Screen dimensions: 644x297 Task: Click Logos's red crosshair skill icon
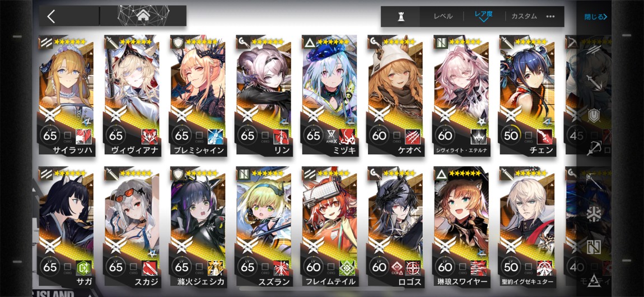413,267
